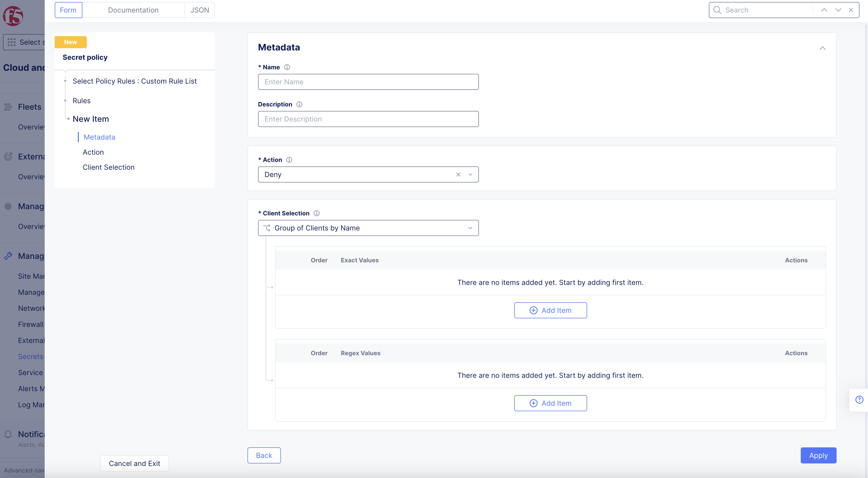Click the Enter Name input field

pyautogui.click(x=368, y=82)
